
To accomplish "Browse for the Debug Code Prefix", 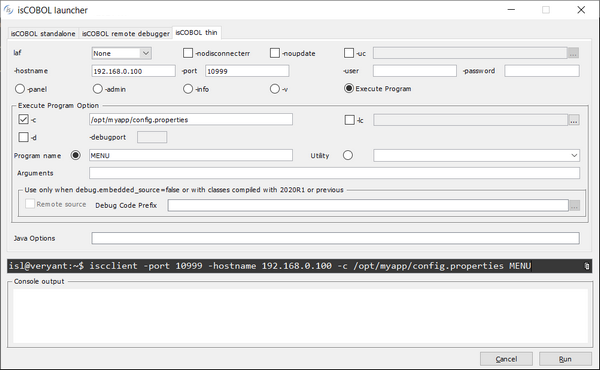I will [x=574, y=205].
